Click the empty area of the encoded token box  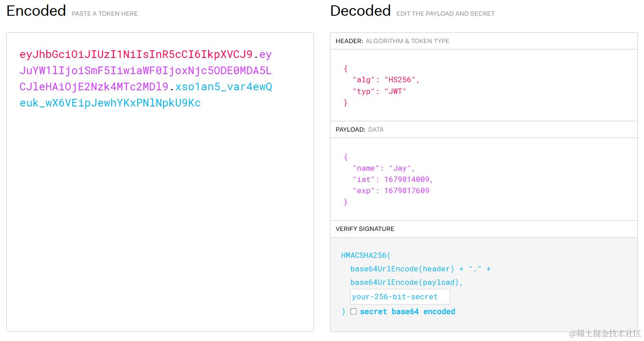(160, 220)
